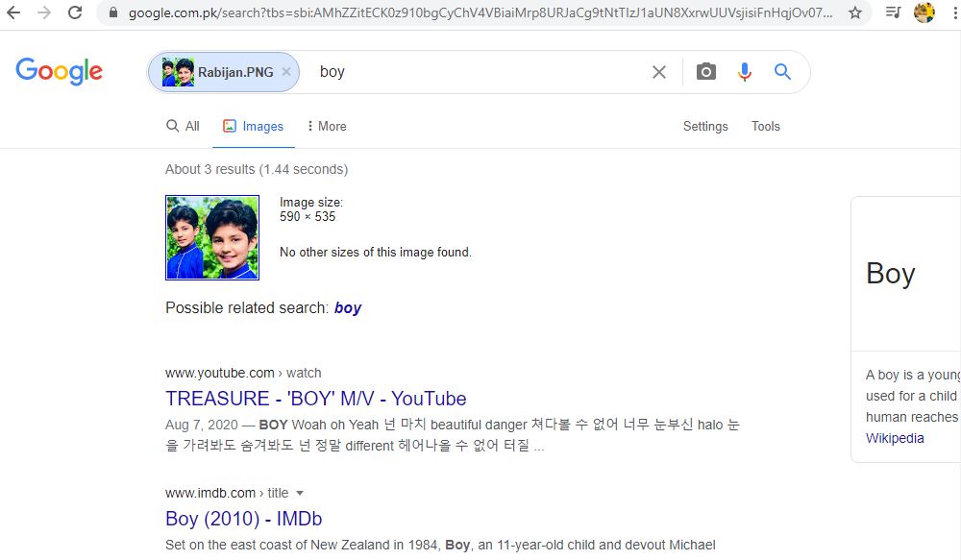The image size is (961, 560).
Task: Switch to the All results tab
Action: click(183, 126)
